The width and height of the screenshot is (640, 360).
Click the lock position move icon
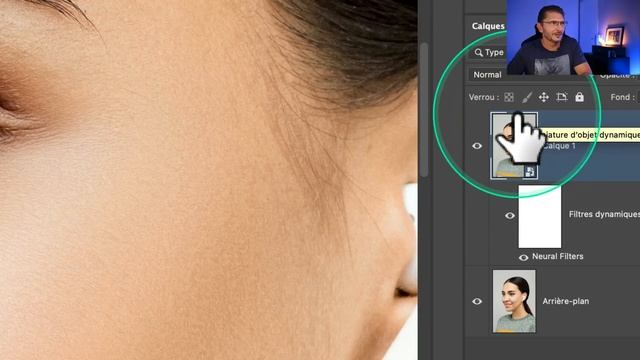click(x=544, y=97)
